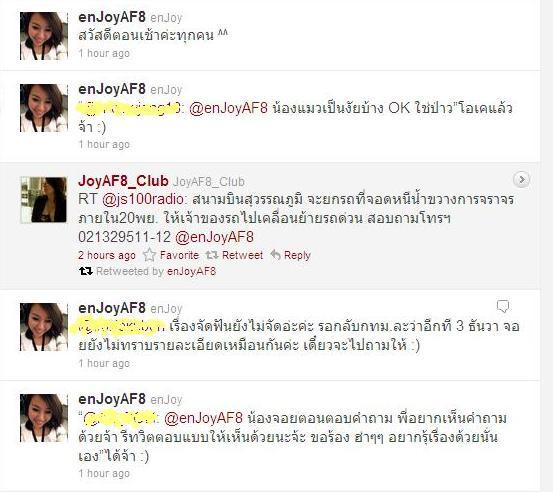Screen dimensions: 553x492
Task: Click the retweeted-by arrows icon
Action: tap(86, 271)
